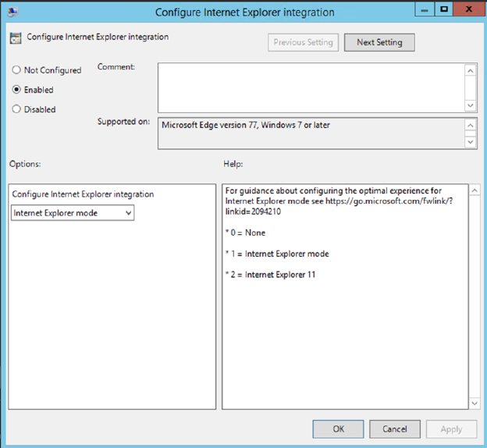Click the Help: label
The width and height of the screenshot is (487, 448).
tap(233, 164)
